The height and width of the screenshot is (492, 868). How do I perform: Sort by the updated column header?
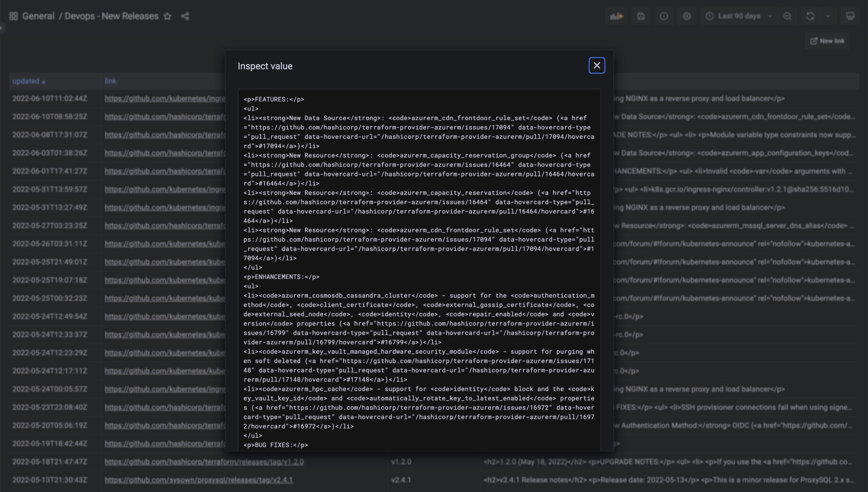click(26, 81)
